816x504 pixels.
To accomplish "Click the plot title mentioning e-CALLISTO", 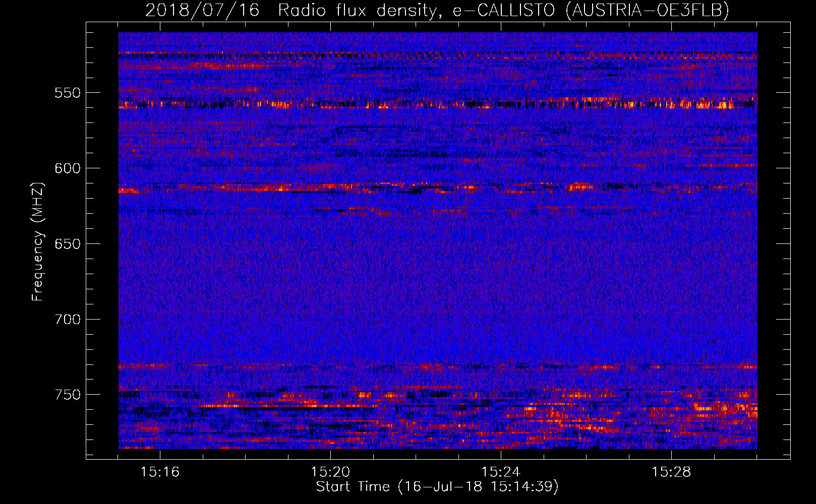I will 437,10.
